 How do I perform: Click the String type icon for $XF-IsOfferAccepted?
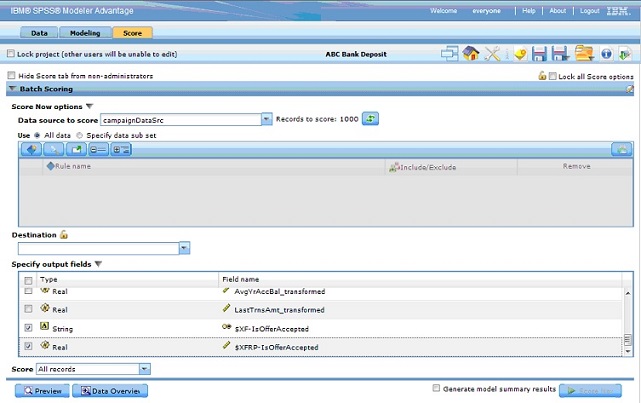coord(44,327)
